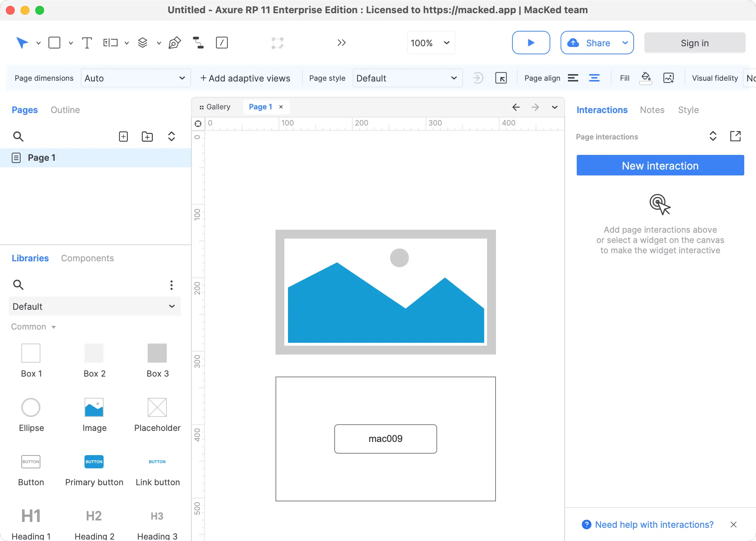Set page align to center
The image size is (756, 541).
pos(594,78)
